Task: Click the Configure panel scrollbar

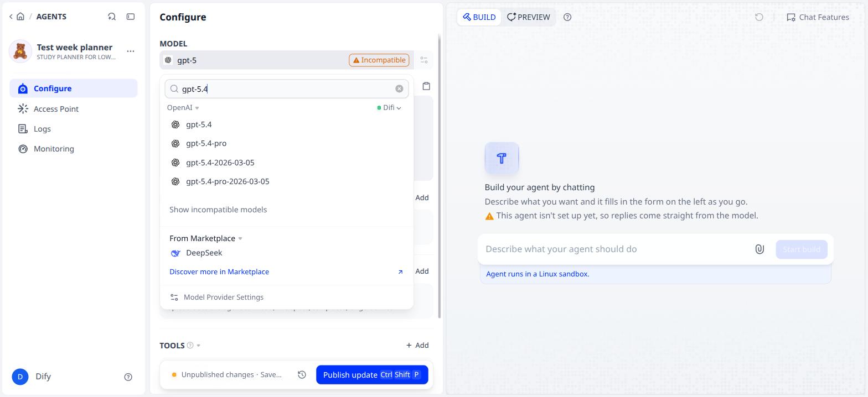Action: pos(440,177)
